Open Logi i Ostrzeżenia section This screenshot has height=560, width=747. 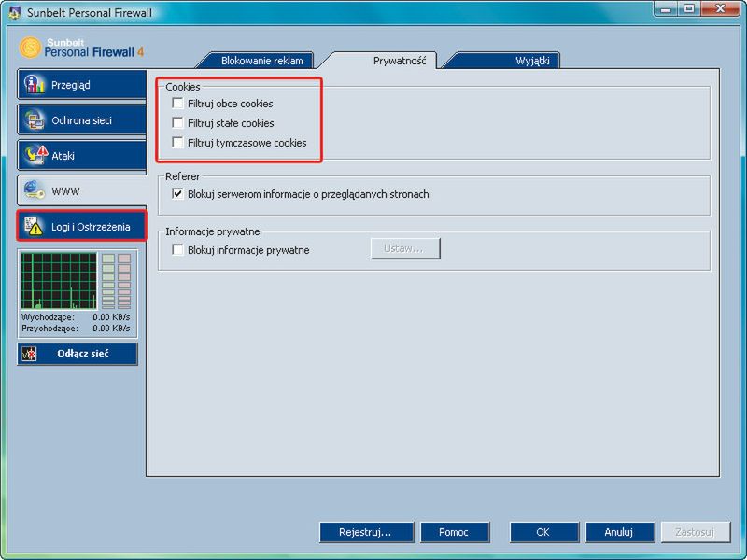pos(82,226)
